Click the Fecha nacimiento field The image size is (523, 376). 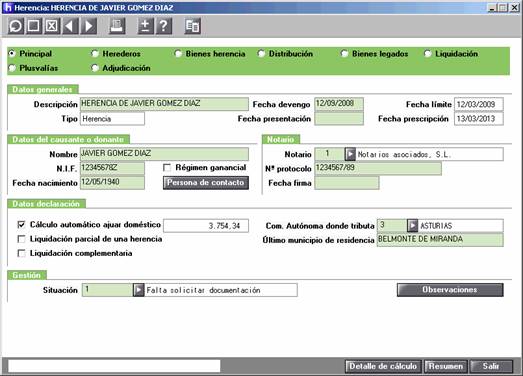coord(112,182)
